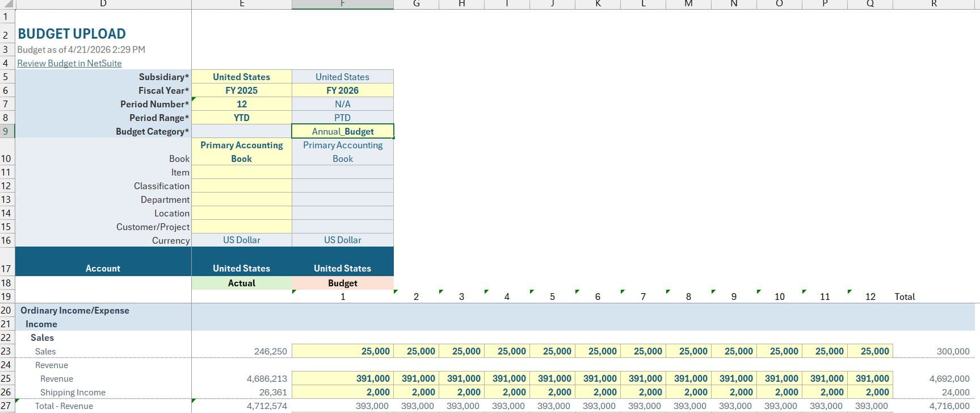Select the Ordinary Income/Expense row label
The image size is (980, 413).
tap(75, 310)
